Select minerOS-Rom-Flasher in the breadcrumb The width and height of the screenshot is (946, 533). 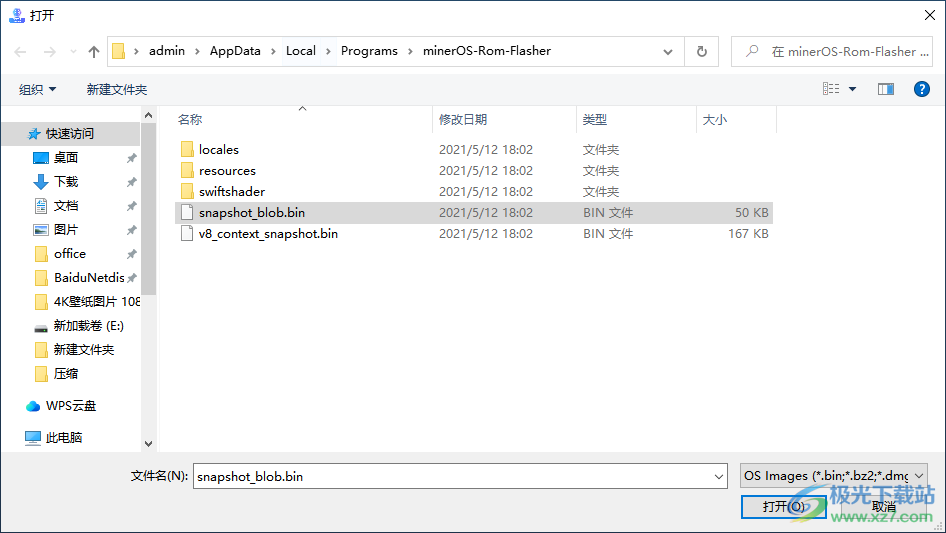pos(487,51)
